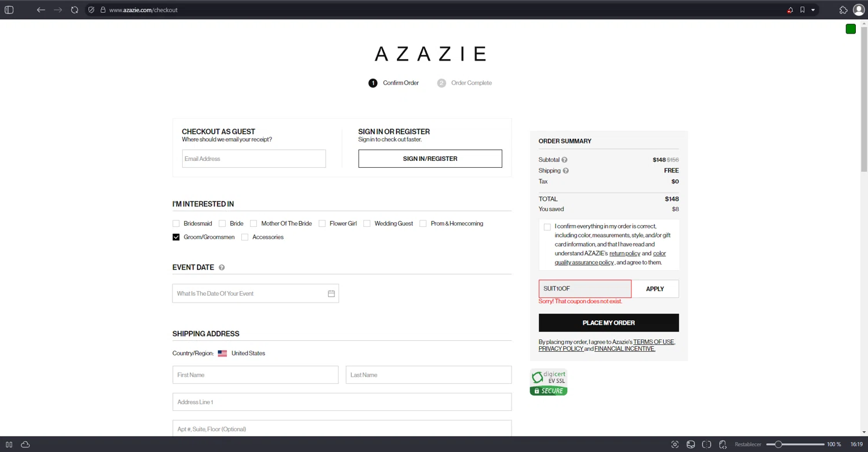Click the page-with-arrow icon left of Restablecer
Viewport: 868px width, 452px height.
[723, 444]
